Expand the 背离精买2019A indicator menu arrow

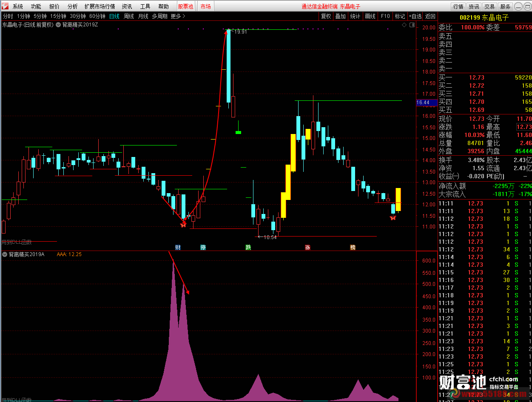click(x=5, y=254)
